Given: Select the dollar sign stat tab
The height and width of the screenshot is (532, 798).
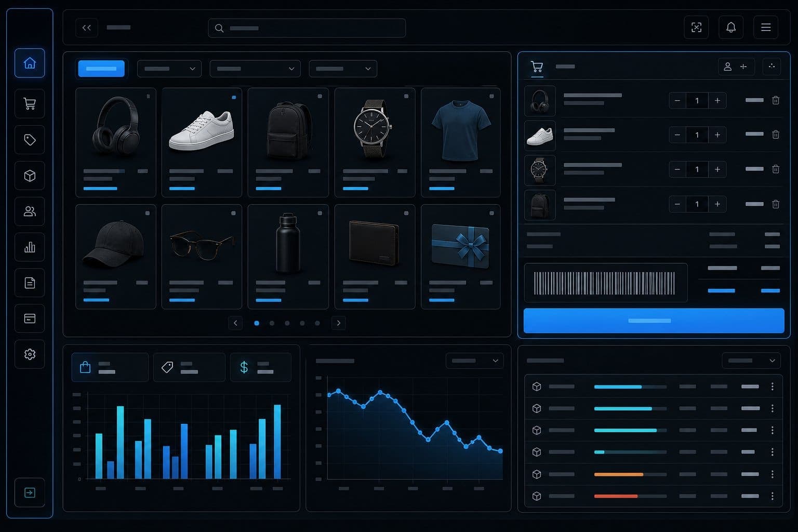Looking at the screenshot, I should [261, 367].
